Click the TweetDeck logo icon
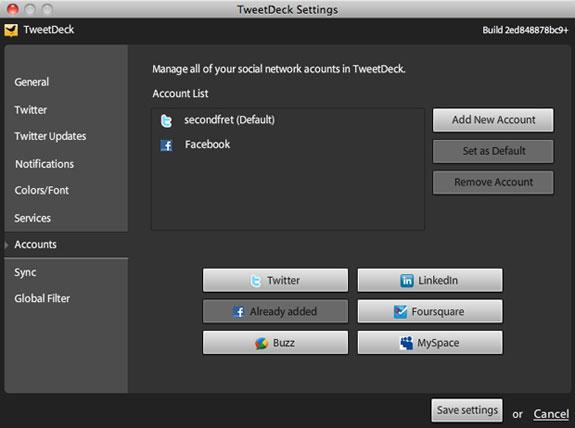This screenshot has height=428, width=575. [x=11, y=30]
